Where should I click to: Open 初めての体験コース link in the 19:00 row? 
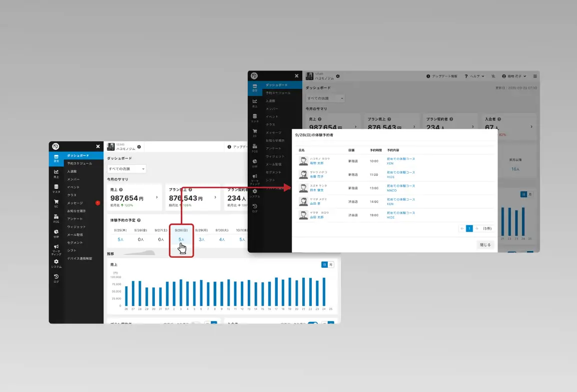tap(401, 213)
